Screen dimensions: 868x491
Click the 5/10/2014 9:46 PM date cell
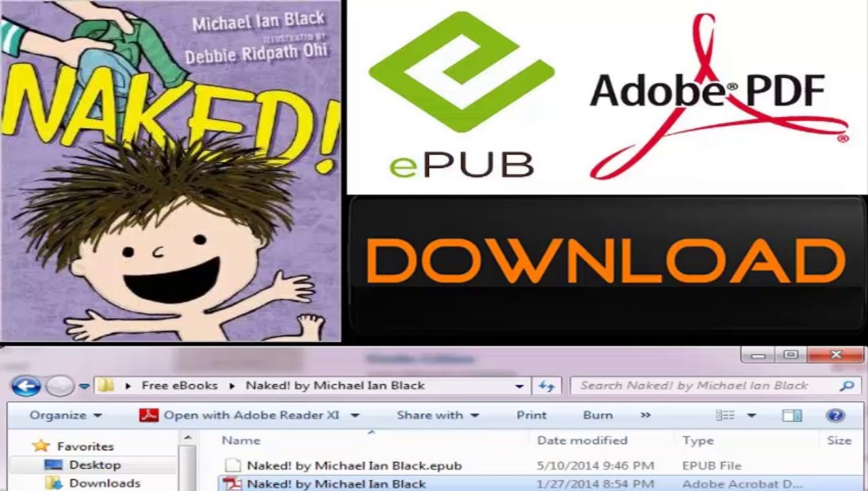(595, 466)
